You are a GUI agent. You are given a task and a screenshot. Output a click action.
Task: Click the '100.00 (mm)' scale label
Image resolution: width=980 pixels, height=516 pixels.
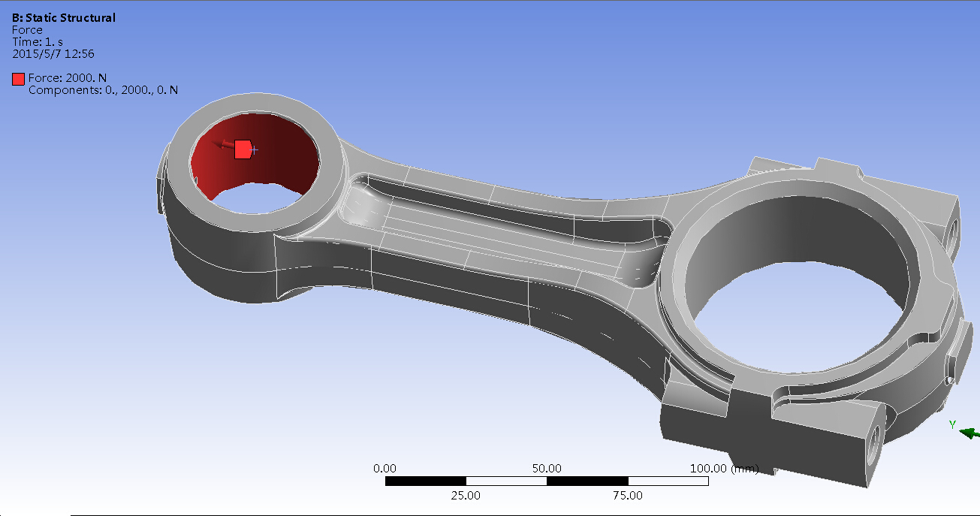pos(724,468)
